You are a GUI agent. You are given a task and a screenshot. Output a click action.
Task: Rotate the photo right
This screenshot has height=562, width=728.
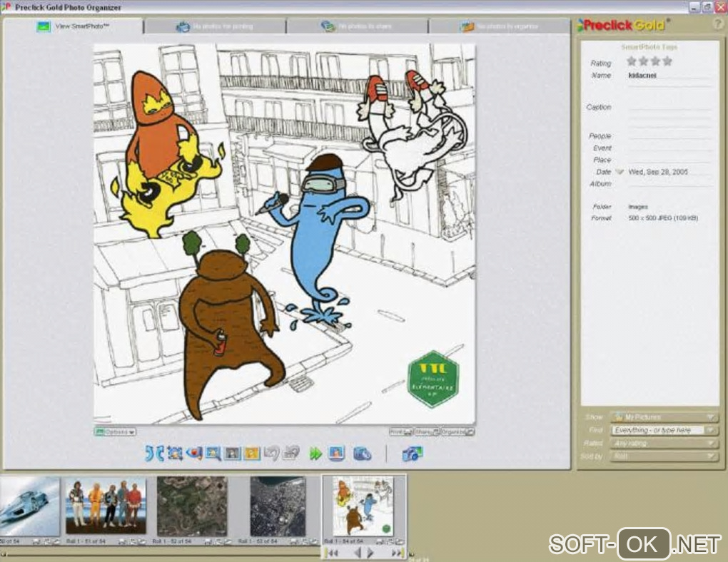160,454
